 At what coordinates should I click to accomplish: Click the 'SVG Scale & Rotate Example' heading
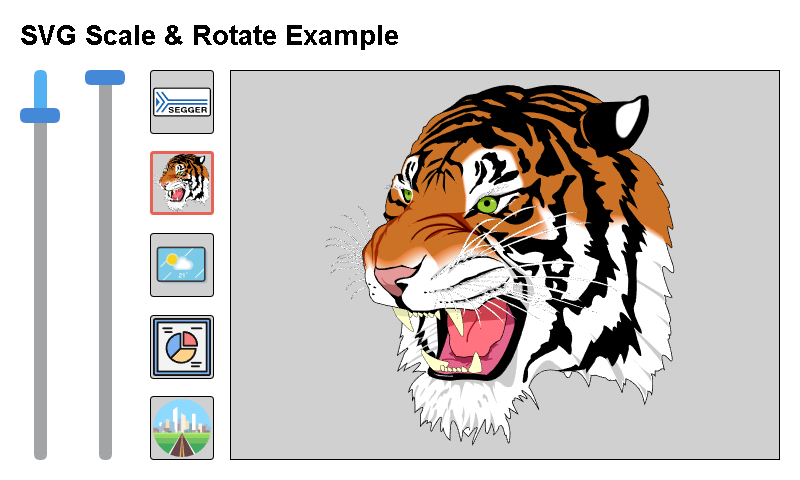click(x=209, y=36)
